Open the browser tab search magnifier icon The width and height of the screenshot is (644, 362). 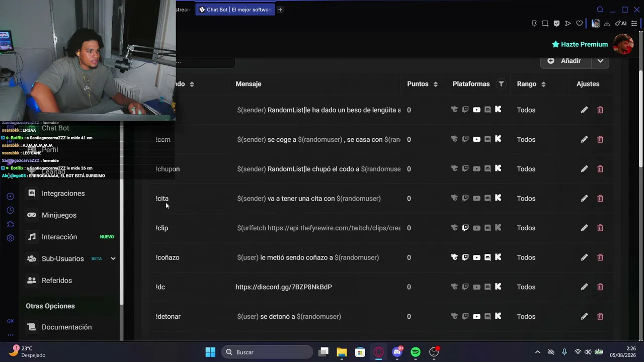point(600,10)
